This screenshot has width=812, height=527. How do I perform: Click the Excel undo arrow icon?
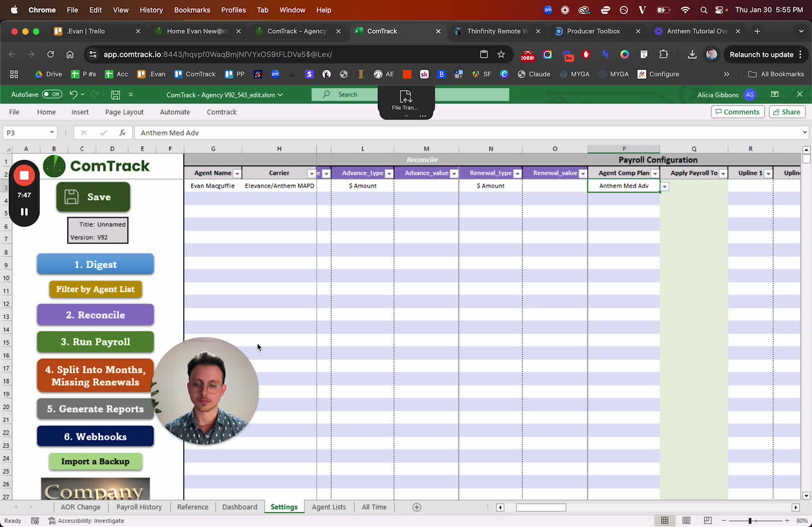(73, 95)
